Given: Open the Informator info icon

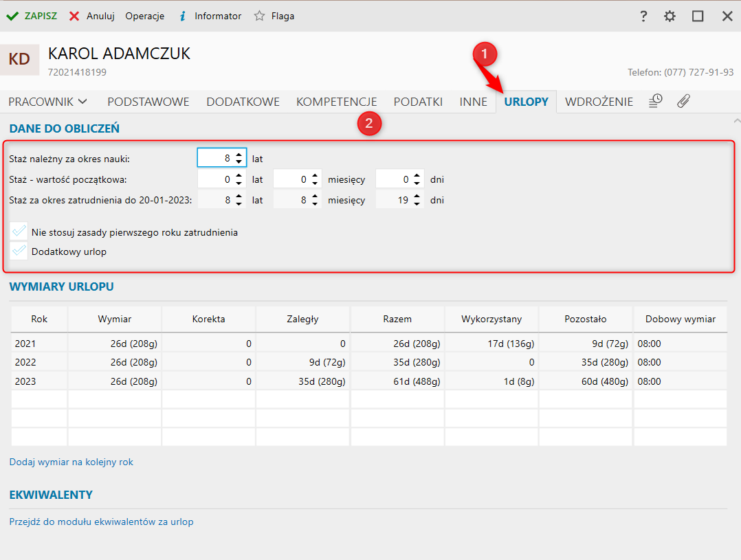Looking at the screenshot, I should (x=182, y=16).
